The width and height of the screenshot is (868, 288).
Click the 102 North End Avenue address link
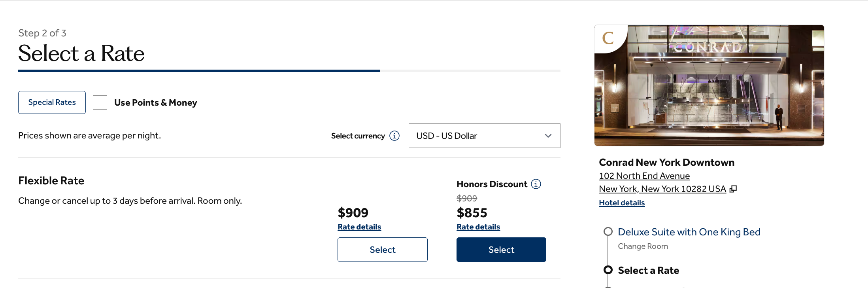pyautogui.click(x=644, y=176)
